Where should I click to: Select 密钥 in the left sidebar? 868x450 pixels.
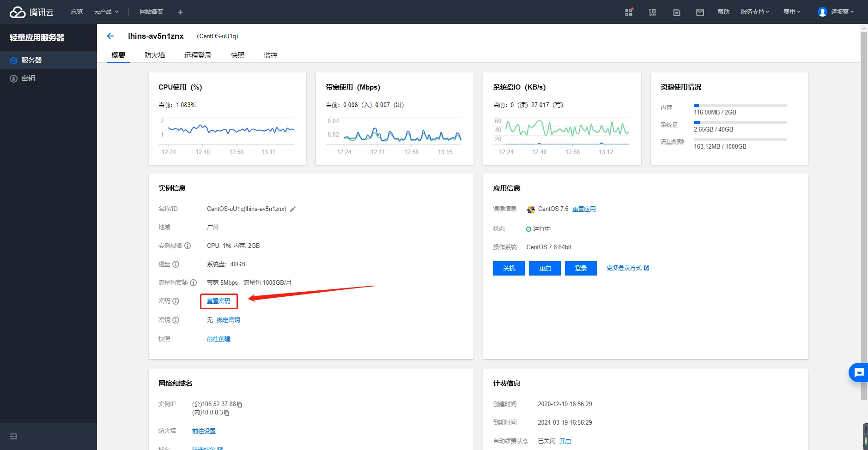point(28,78)
